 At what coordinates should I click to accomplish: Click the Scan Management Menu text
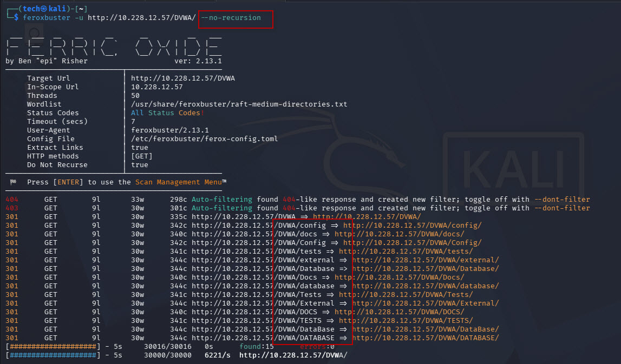click(179, 182)
